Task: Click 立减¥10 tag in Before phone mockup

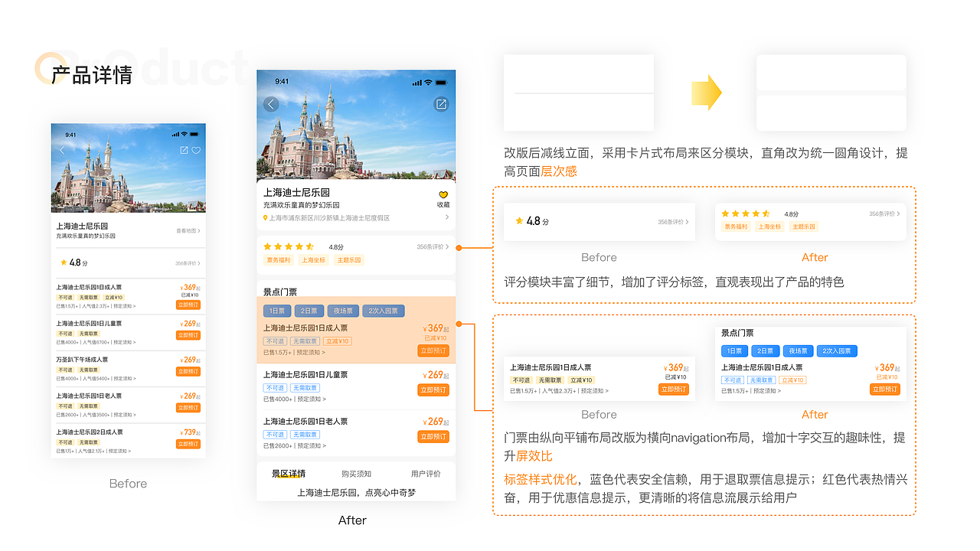Action: coord(114,298)
